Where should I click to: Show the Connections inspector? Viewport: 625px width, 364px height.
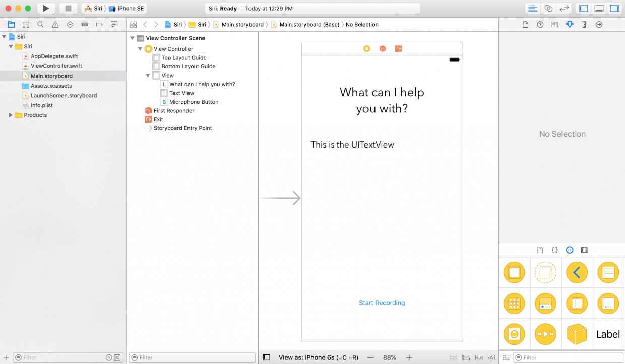pyautogui.click(x=599, y=24)
